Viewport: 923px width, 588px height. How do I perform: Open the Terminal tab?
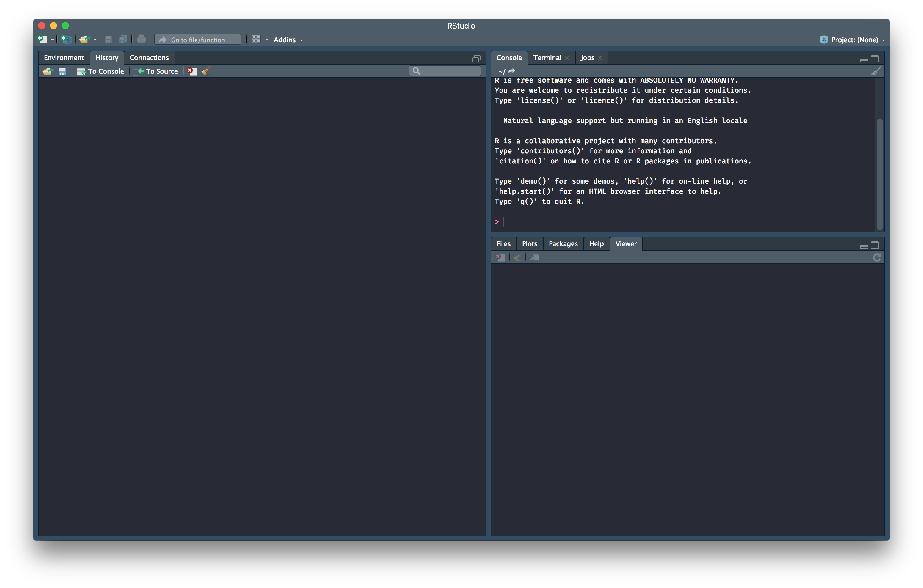[547, 57]
